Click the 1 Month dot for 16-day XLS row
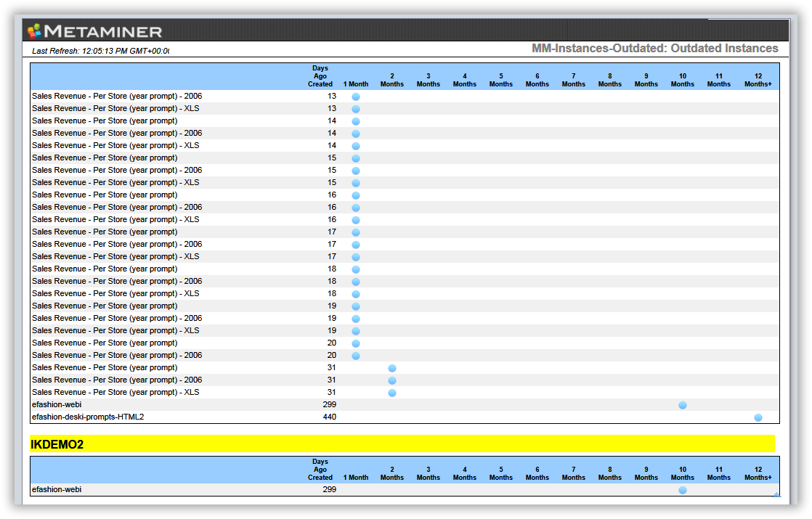The width and height of the screenshot is (812, 519). click(x=356, y=220)
